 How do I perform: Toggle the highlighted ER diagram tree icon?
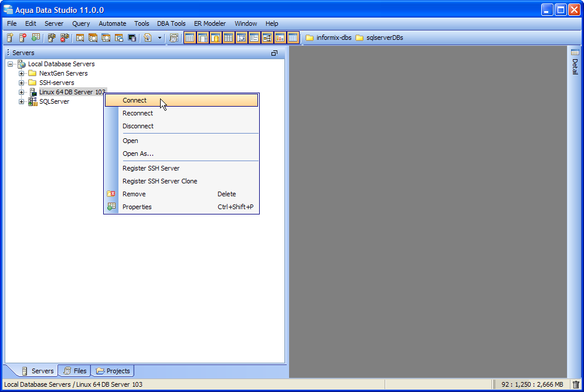pos(267,38)
